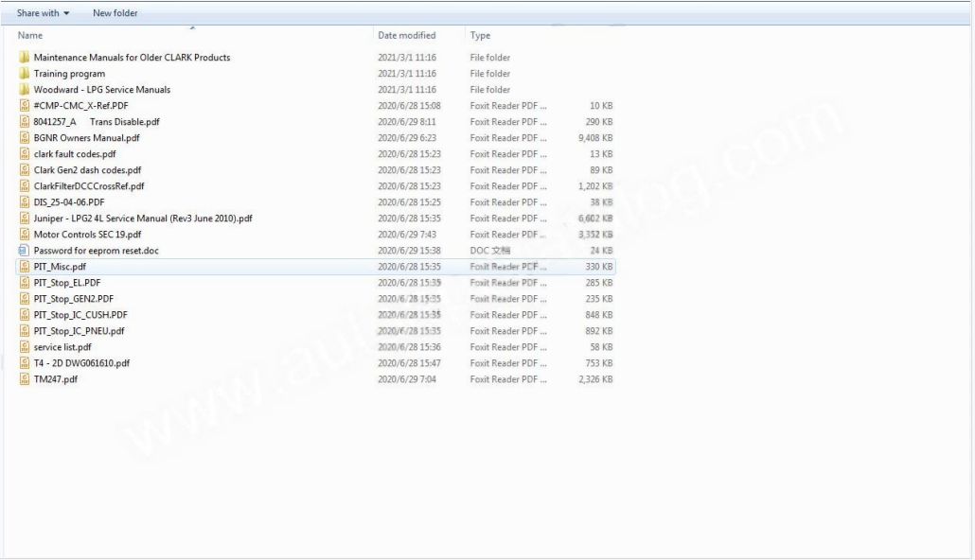
Task: Click PDF icon of service list.pdf
Action: [25, 347]
